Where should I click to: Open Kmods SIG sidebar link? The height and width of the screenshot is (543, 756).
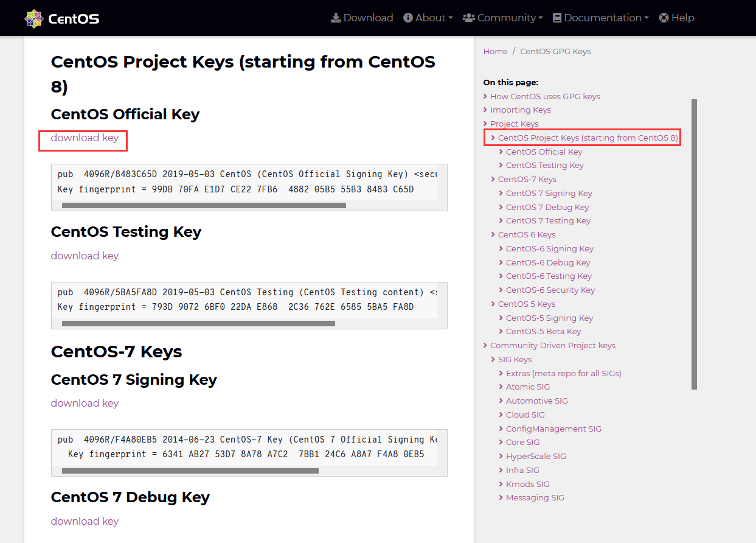coord(527,484)
